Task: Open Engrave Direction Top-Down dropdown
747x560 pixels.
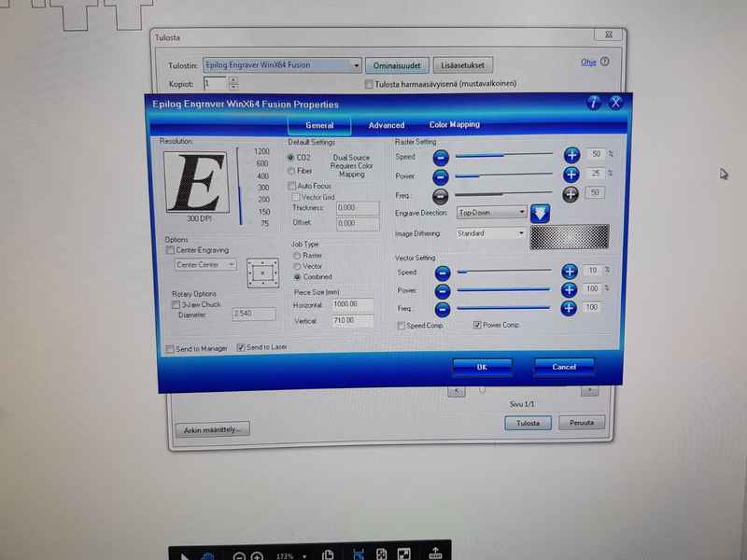Action: [x=491, y=213]
